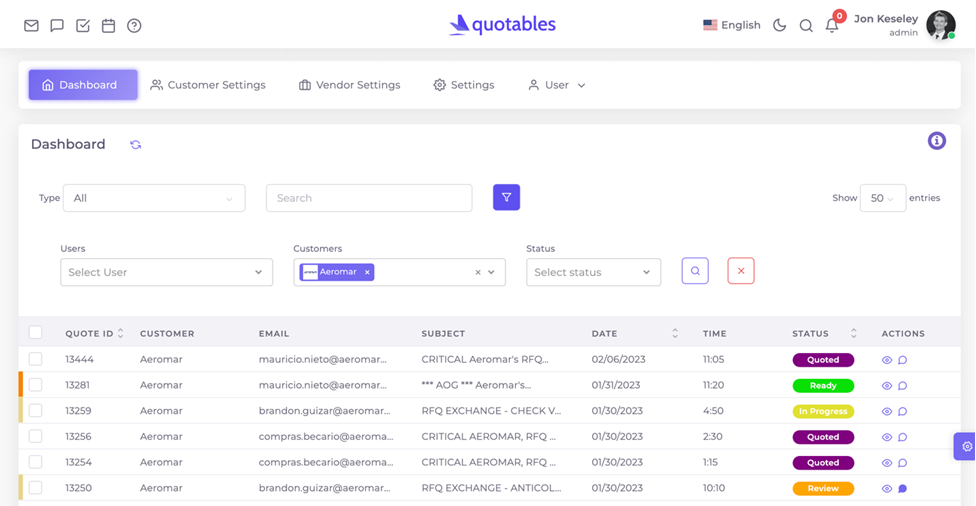Image resolution: width=976 pixels, height=506 pixels.
Task: Click the info icon on Dashboard panel
Action: click(937, 141)
